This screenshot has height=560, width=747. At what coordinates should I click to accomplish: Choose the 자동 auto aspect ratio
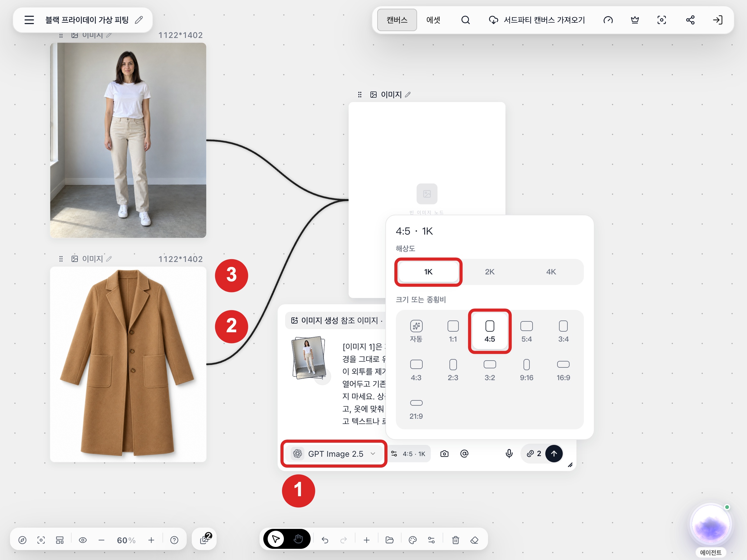[416, 331]
